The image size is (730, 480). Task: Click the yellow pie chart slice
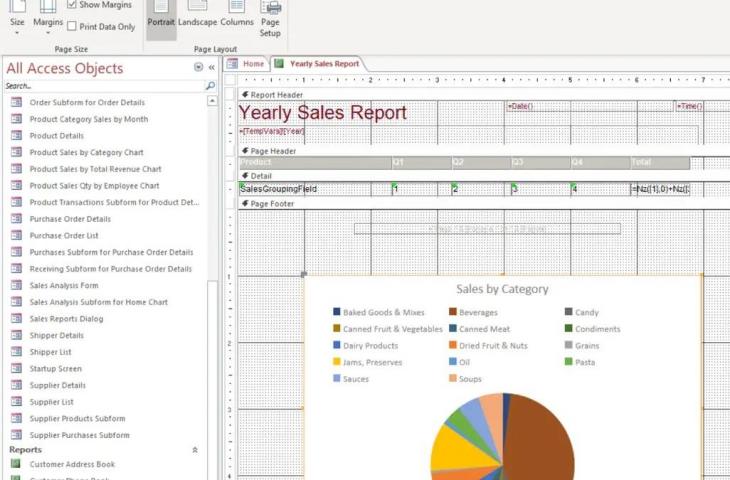[459, 449]
